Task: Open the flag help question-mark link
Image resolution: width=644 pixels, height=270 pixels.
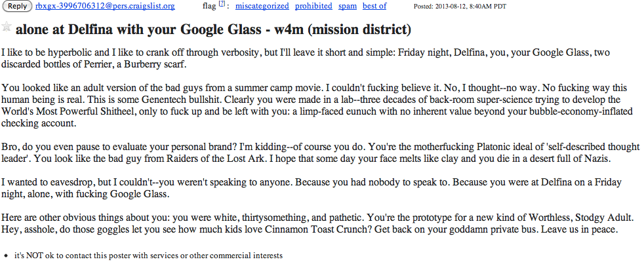Action: click(x=222, y=4)
